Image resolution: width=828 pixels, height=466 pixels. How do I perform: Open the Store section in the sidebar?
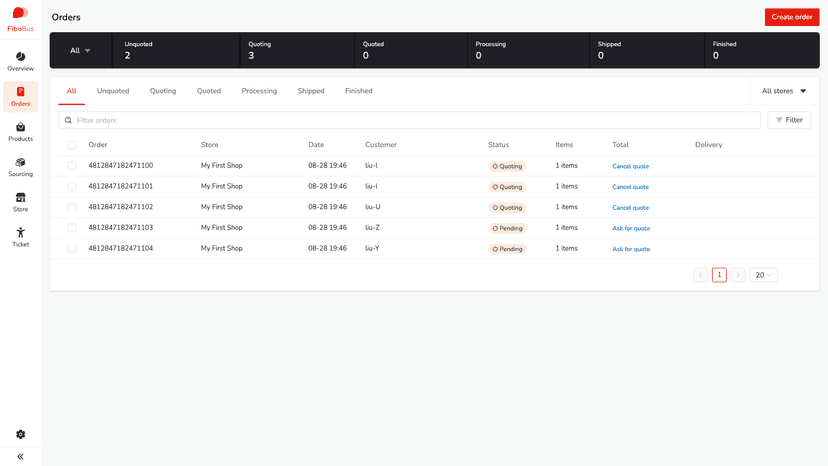click(21, 202)
